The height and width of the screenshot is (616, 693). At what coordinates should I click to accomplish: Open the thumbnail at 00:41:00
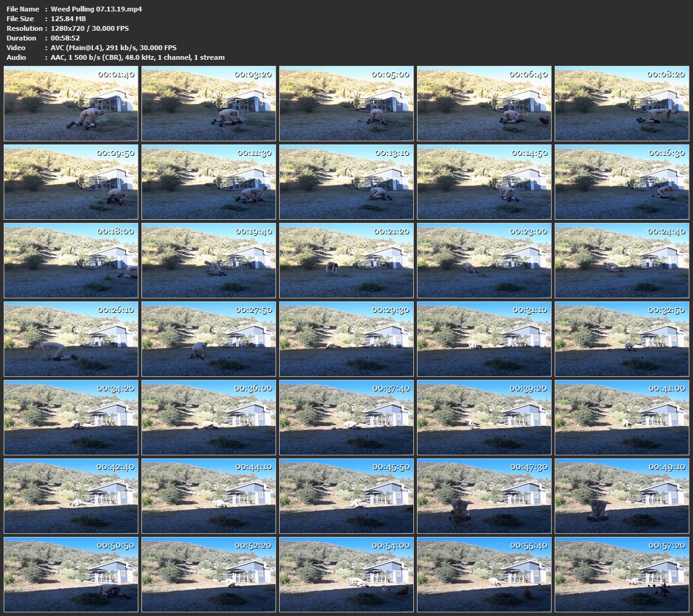[622, 417]
